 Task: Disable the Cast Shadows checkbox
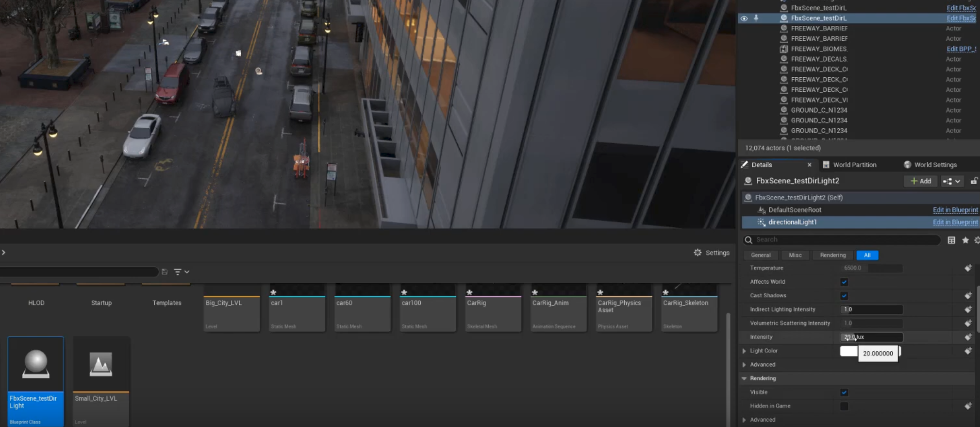click(844, 296)
